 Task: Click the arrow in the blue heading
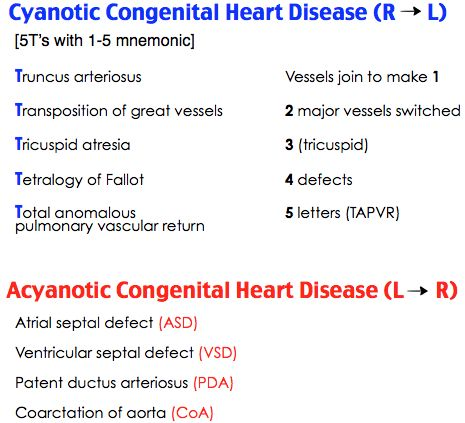tap(411, 12)
